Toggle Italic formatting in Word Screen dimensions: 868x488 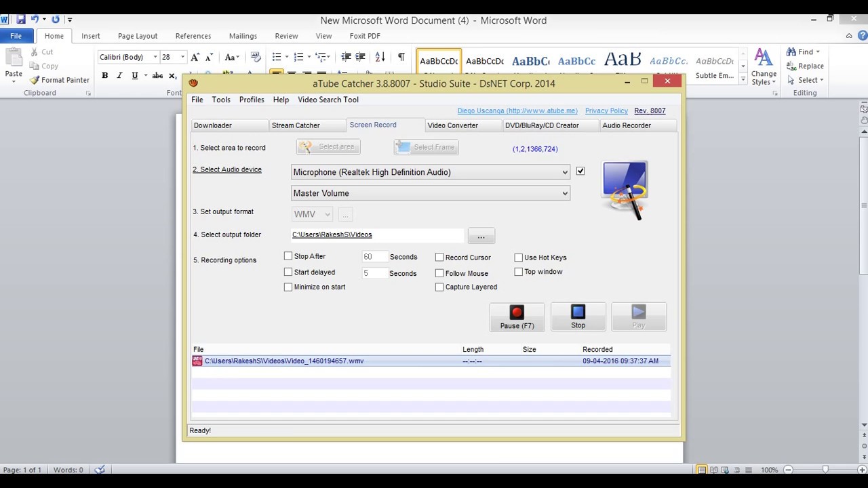click(119, 76)
